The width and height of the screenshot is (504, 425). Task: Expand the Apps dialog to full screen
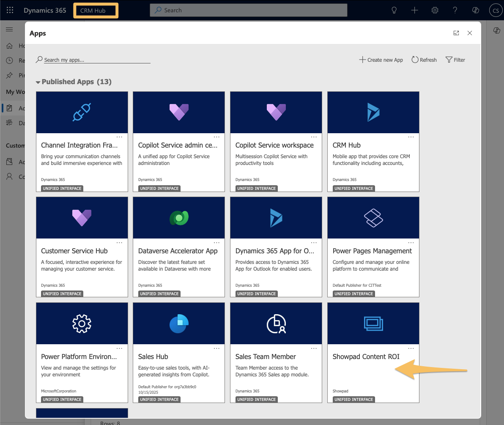(x=456, y=33)
